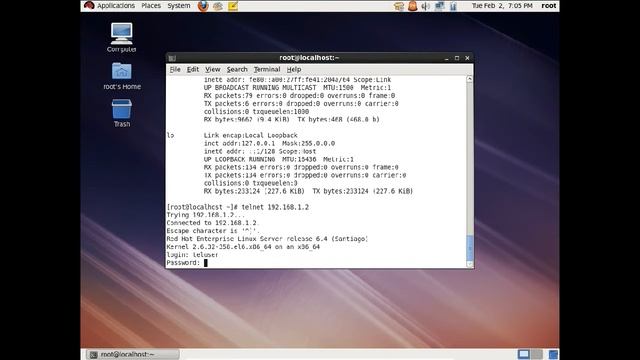Click the bottom-right panel trash icon
This screenshot has height=360, width=640.
pyautogui.click(x=553, y=354)
